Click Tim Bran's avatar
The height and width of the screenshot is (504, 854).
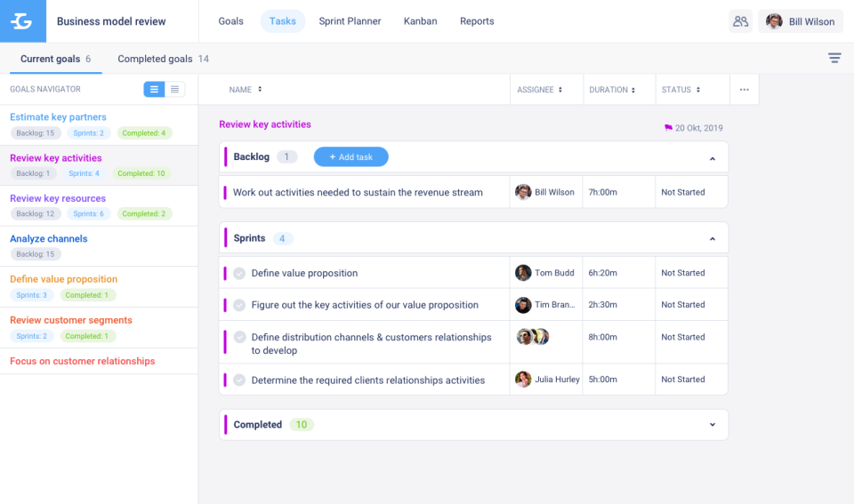[523, 305]
